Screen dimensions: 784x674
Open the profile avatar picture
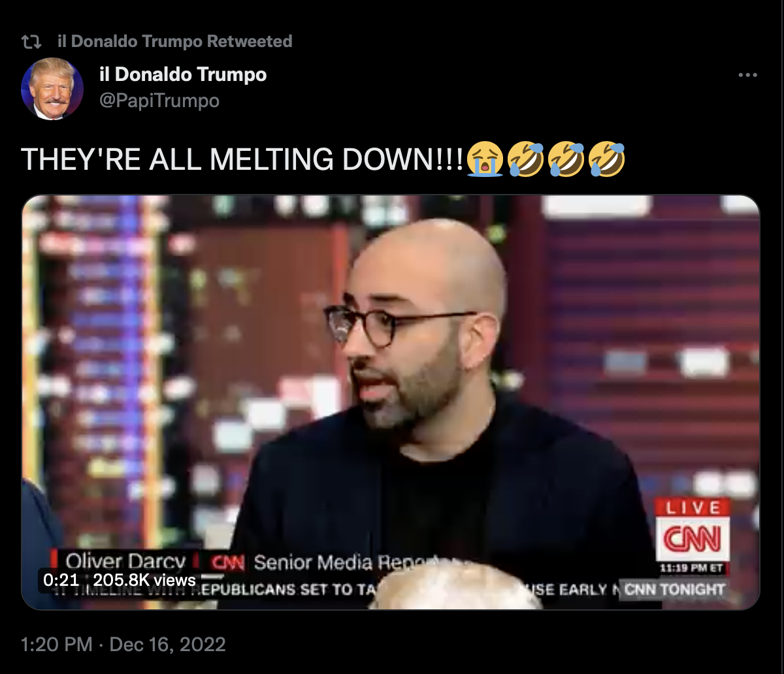(52, 88)
